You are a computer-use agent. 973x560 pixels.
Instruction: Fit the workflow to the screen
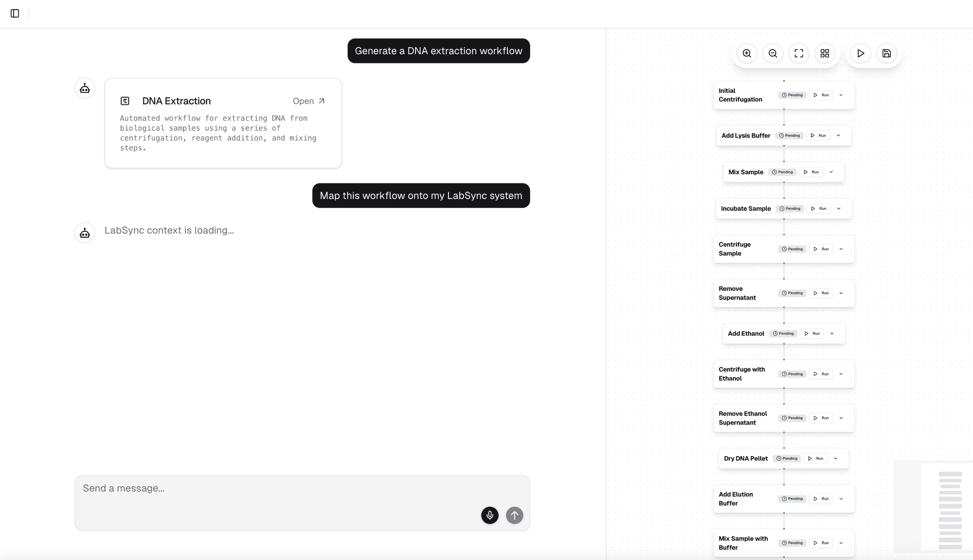799,53
